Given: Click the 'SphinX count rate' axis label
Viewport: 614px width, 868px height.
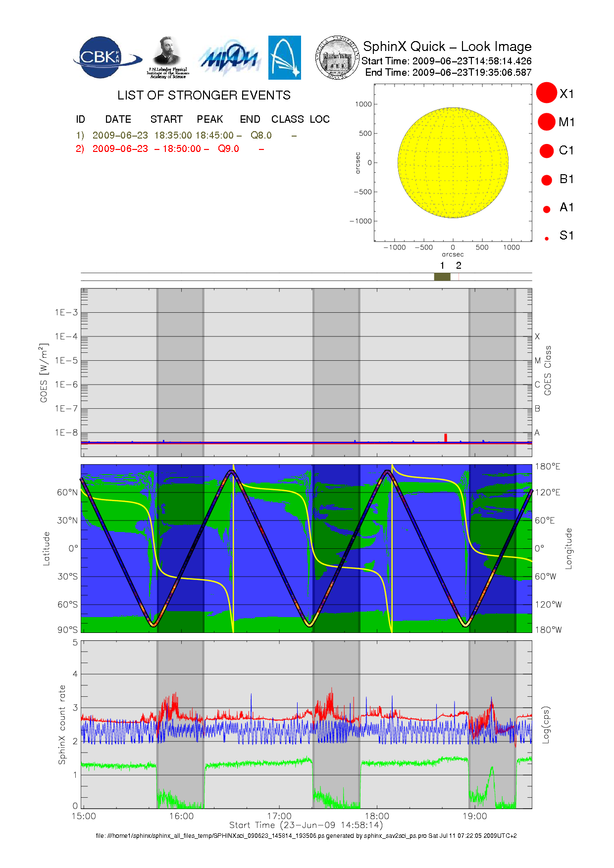Looking at the screenshot, I should pyautogui.click(x=62, y=724).
